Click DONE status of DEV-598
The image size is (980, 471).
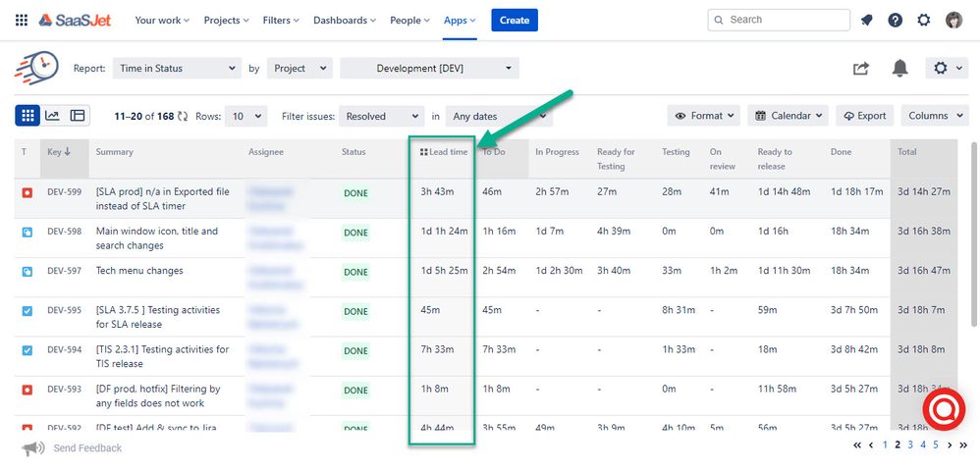click(x=355, y=233)
